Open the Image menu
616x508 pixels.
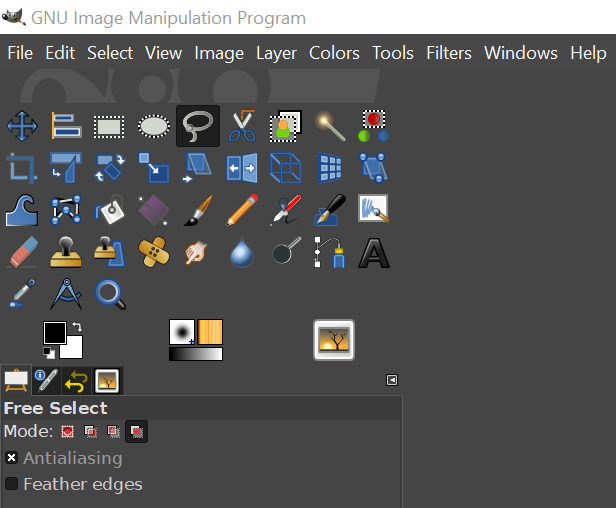[219, 54]
